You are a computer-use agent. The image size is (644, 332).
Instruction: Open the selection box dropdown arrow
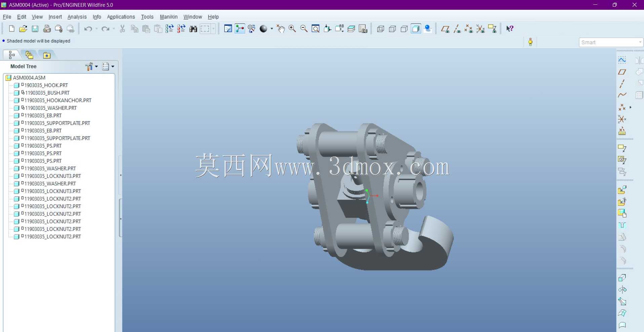[213, 29]
